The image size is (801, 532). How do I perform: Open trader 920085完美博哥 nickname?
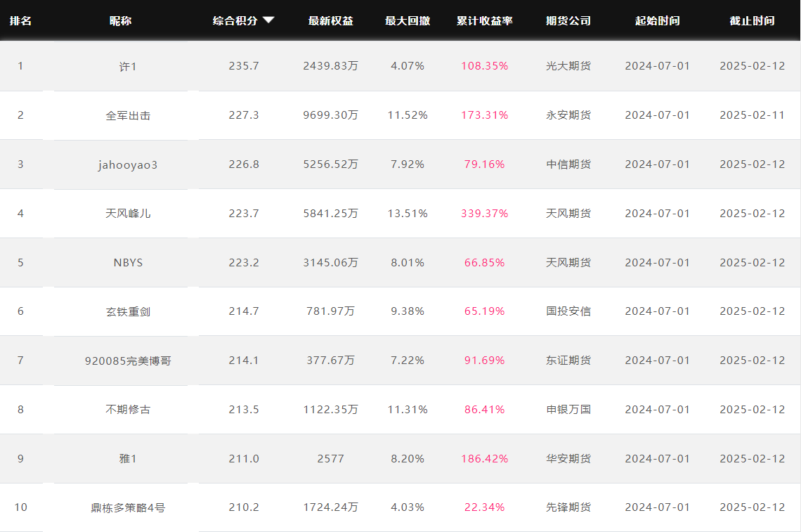point(128,361)
